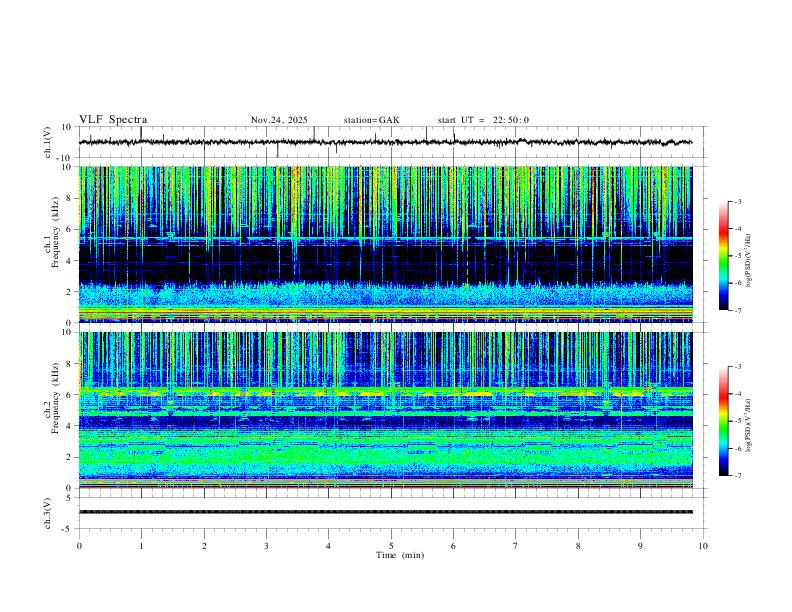This screenshot has height=612, width=792.
Task: Click the '-3' tick on ch.1 colorbar
Action: (738, 201)
